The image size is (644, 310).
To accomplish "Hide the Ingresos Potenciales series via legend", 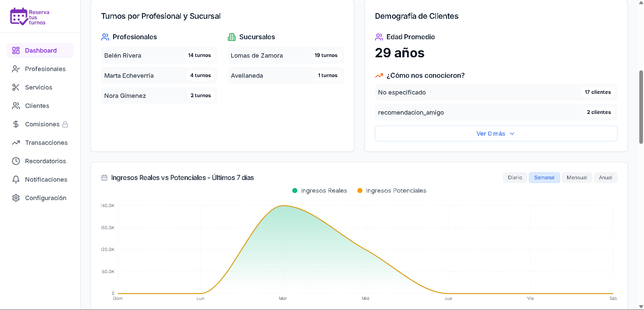I will point(391,190).
